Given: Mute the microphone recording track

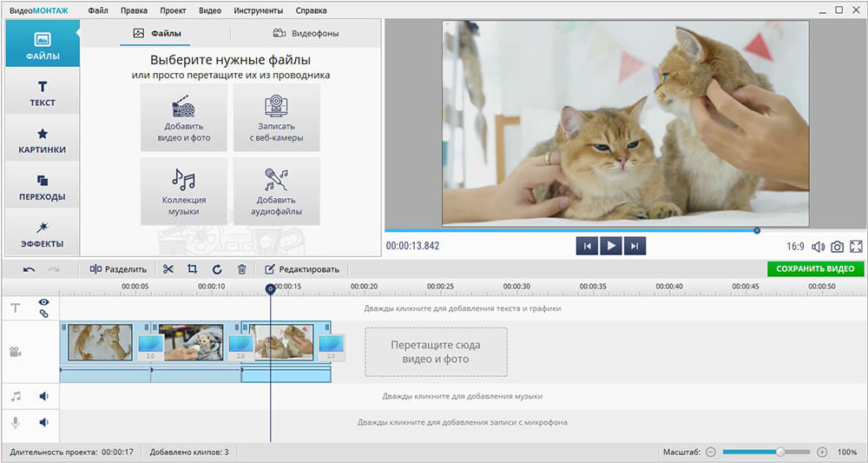Looking at the screenshot, I should 43,422.
